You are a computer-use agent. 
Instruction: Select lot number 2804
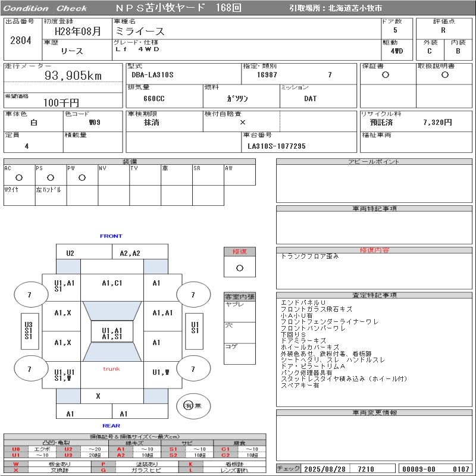point(21,40)
